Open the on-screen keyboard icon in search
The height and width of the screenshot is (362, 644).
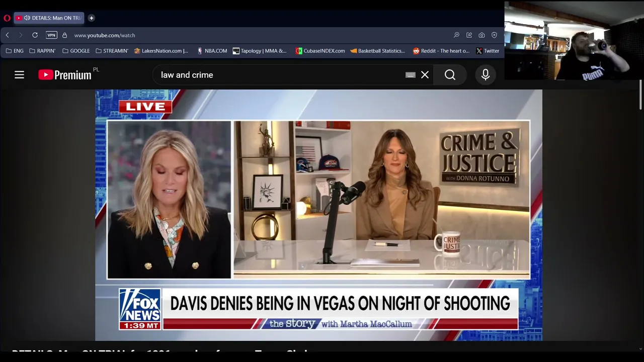[x=411, y=75]
